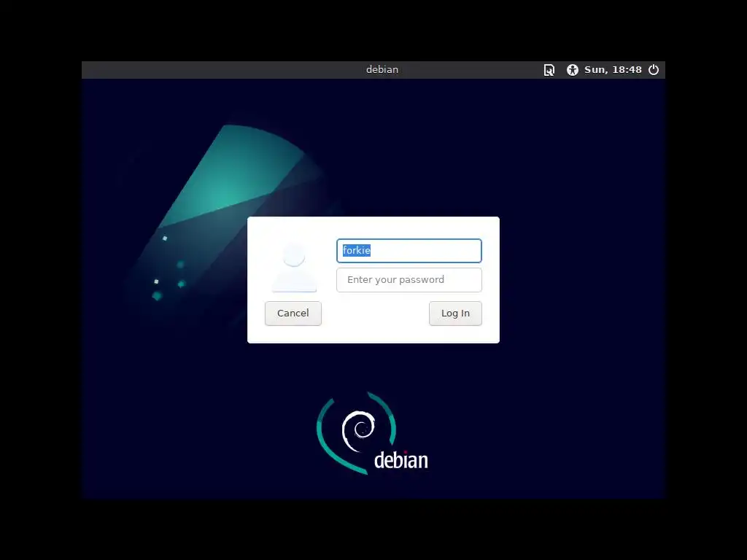Focus the Enter your password field
Image resolution: width=747 pixels, height=560 pixels.
pyautogui.click(x=409, y=280)
